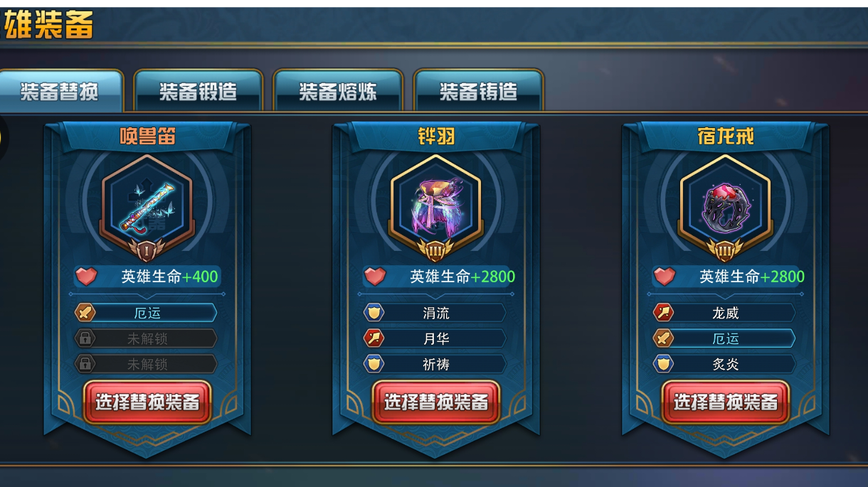The height and width of the screenshot is (487, 868).
Task: Switch to the 装备锻造 tab
Action: tap(199, 91)
